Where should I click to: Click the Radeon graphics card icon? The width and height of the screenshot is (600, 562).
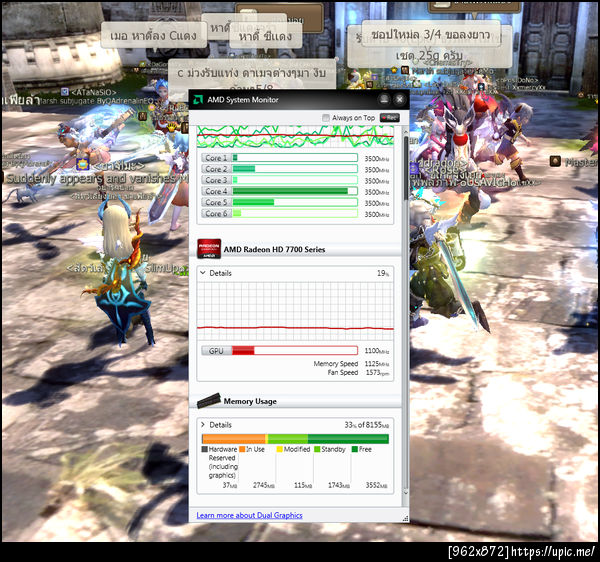tap(209, 249)
